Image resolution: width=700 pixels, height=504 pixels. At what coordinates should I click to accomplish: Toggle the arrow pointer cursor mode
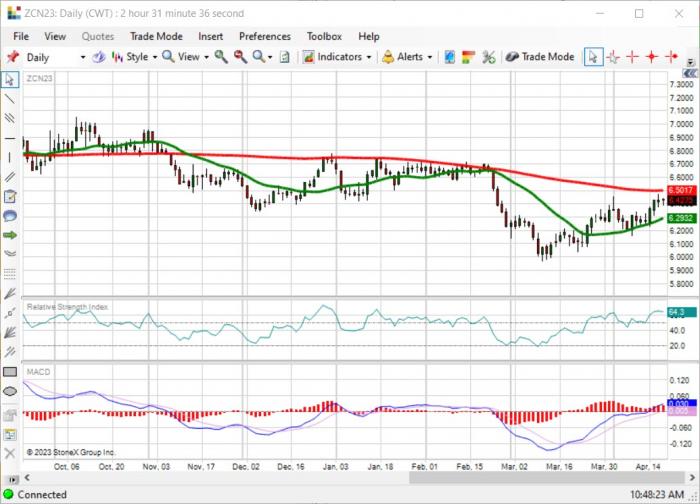click(593, 57)
